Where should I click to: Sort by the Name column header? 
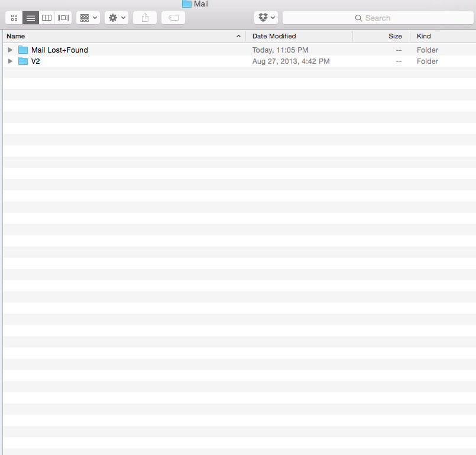coord(124,36)
